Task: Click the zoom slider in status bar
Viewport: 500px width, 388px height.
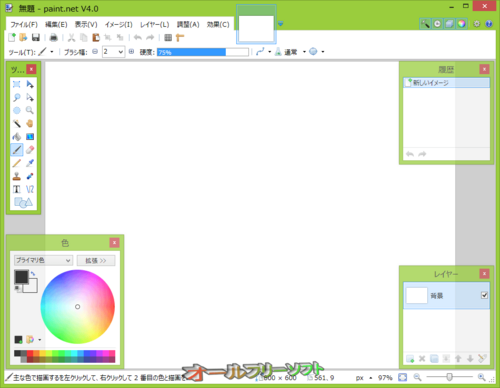Action: tap(449, 377)
